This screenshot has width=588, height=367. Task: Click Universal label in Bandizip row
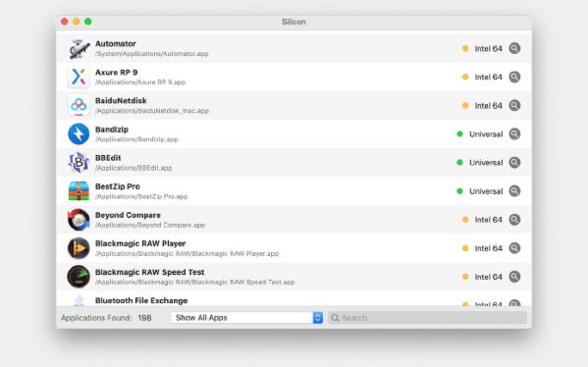click(486, 134)
